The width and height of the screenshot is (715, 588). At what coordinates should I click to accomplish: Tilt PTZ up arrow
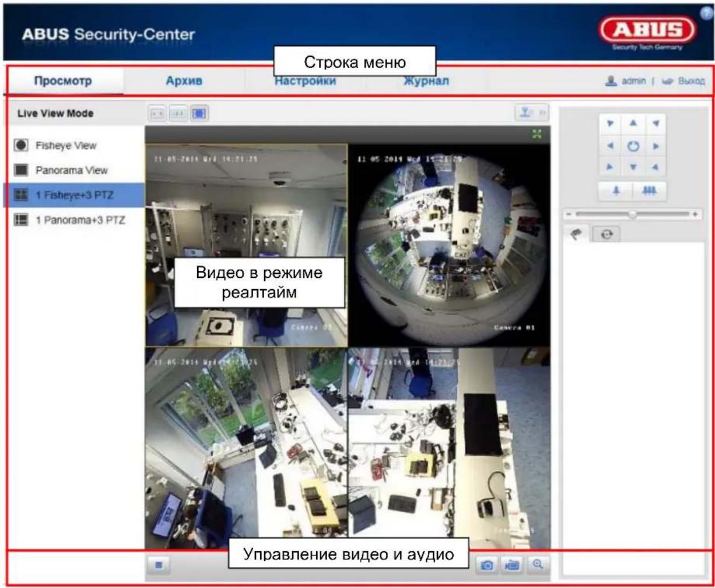633,124
